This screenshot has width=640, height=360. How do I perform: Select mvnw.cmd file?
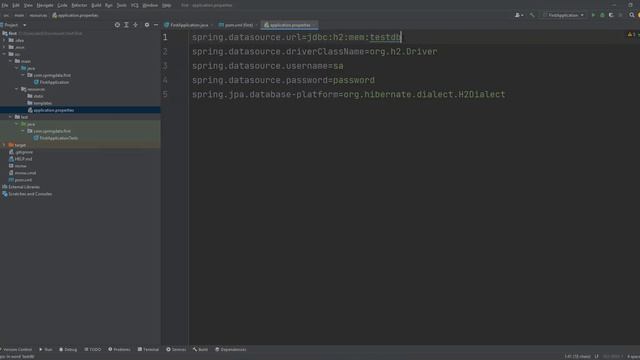pyautogui.click(x=22, y=173)
